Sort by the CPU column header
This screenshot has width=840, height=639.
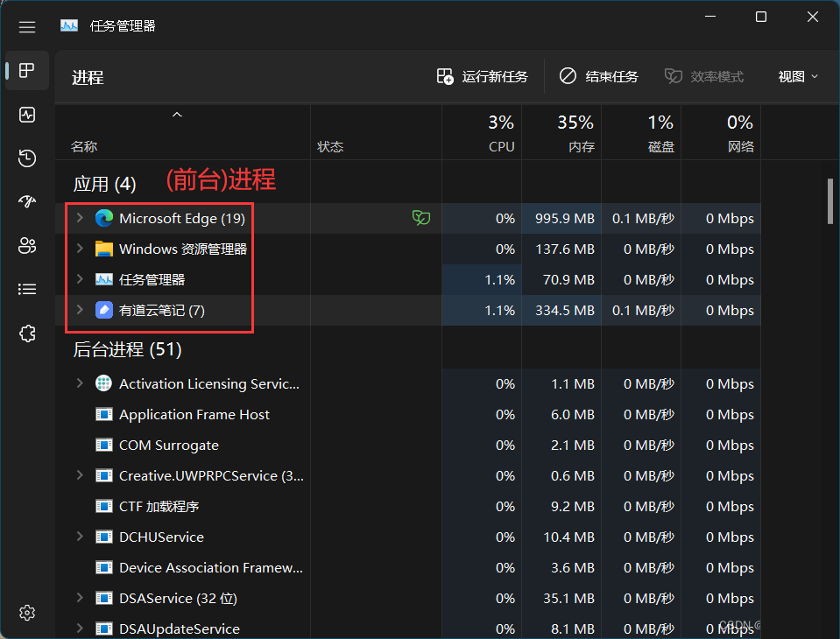(482, 133)
